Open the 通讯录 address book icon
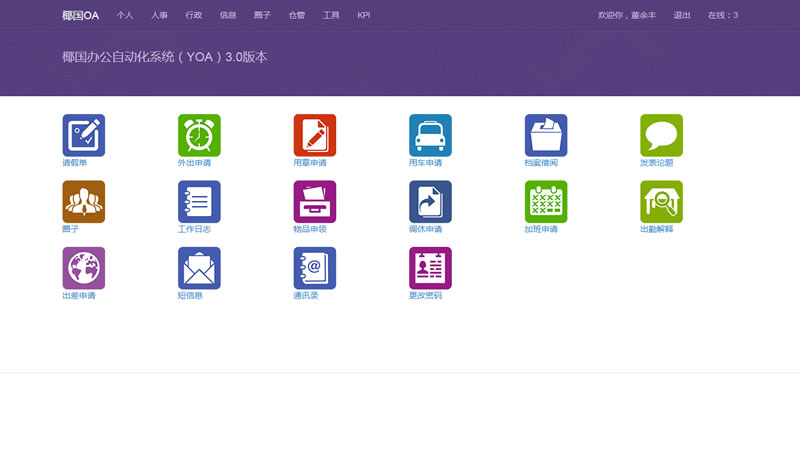The height and width of the screenshot is (469, 800). click(314, 268)
